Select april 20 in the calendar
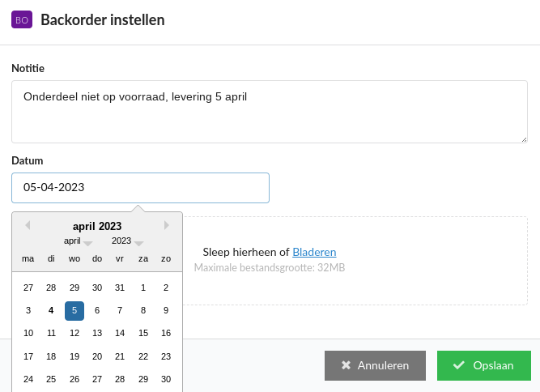Viewport: 540px width, 392px height. pyautogui.click(x=97, y=356)
